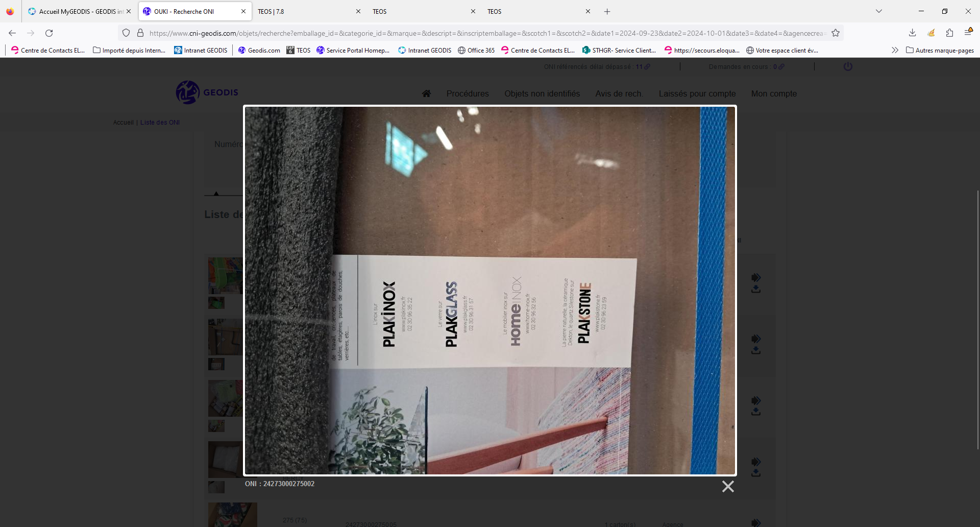Open new browser tab
The height and width of the screenshot is (527, 980).
click(607, 11)
